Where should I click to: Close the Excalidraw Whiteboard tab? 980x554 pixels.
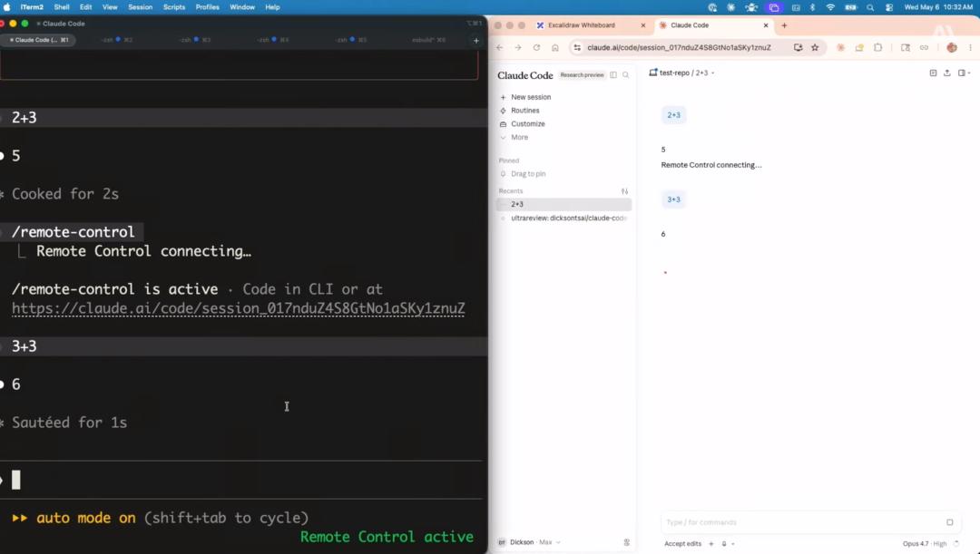(x=643, y=25)
